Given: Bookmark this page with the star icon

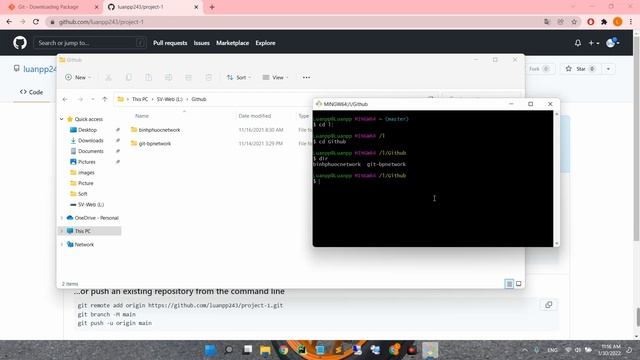Looking at the screenshot, I should coord(574,22).
